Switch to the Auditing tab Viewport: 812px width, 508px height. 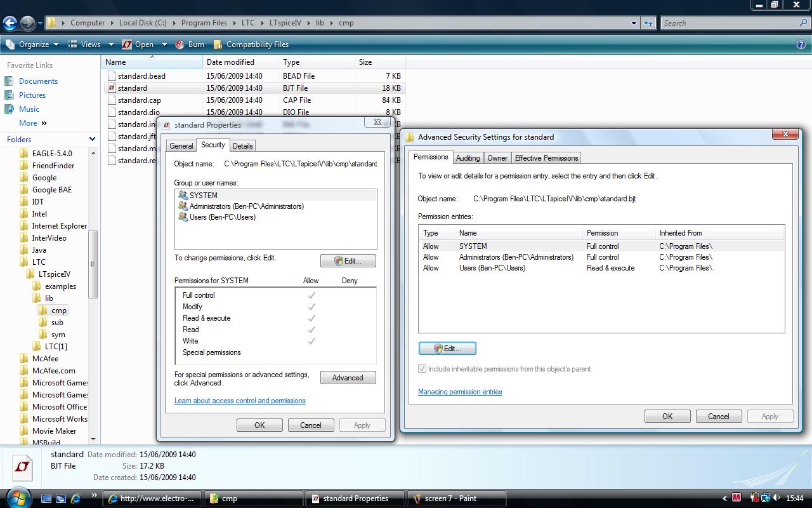click(468, 158)
